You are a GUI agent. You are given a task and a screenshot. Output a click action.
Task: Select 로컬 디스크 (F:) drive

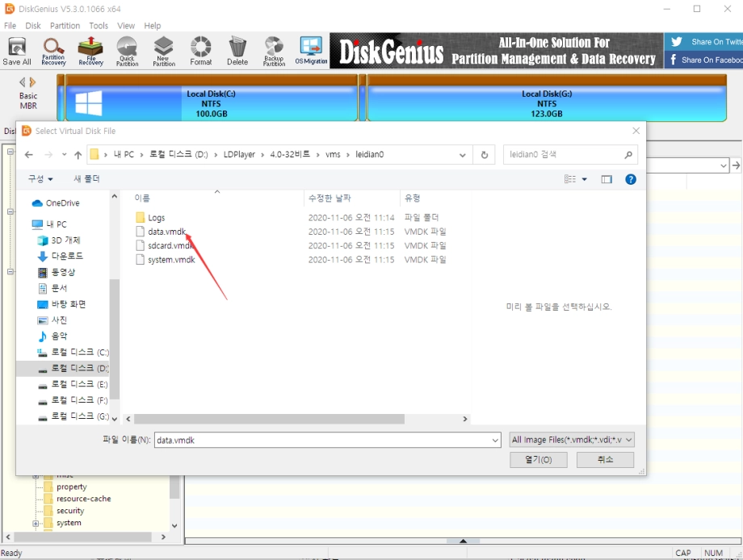(x=73, y=400)
